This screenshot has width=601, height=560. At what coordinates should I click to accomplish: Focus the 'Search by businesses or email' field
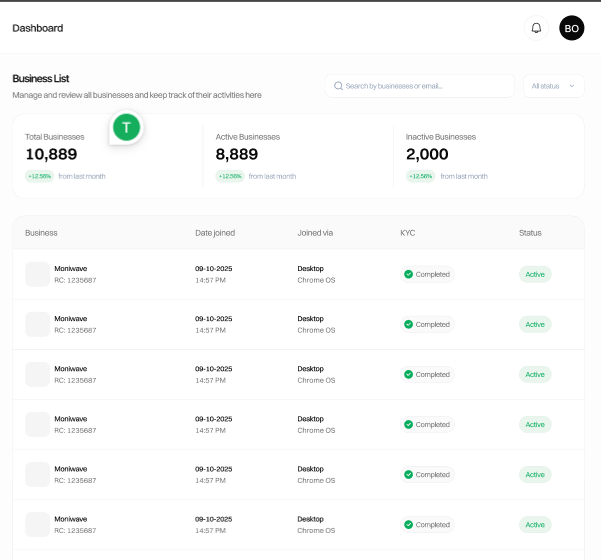(420, 86)
